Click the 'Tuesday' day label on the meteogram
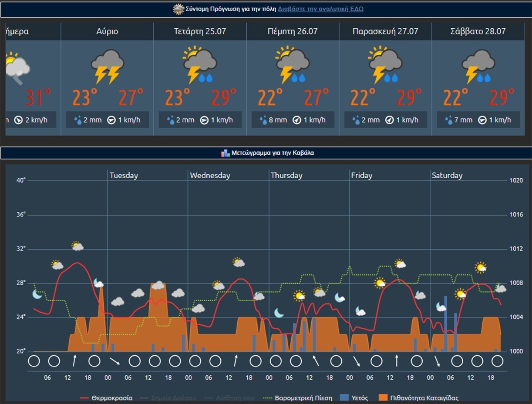The height and width of the screenshot is (404, 532). [124, 176]
